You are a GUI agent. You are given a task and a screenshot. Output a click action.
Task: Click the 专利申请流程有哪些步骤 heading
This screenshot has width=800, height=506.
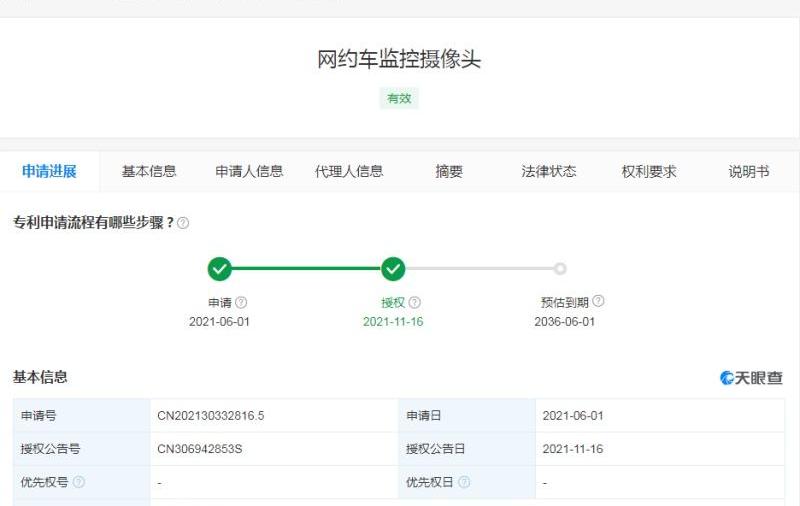(x=93, y=223)
